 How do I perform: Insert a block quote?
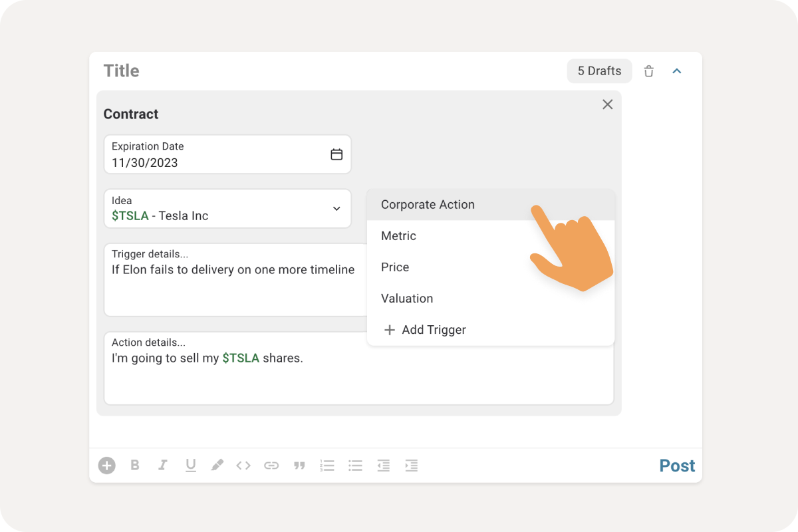click(x=299, y=466)
